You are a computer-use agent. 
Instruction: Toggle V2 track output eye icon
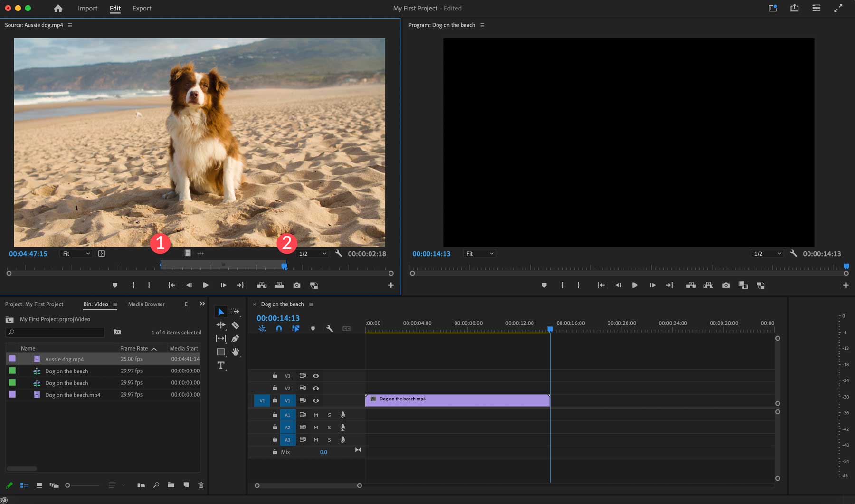click(316, 388)
